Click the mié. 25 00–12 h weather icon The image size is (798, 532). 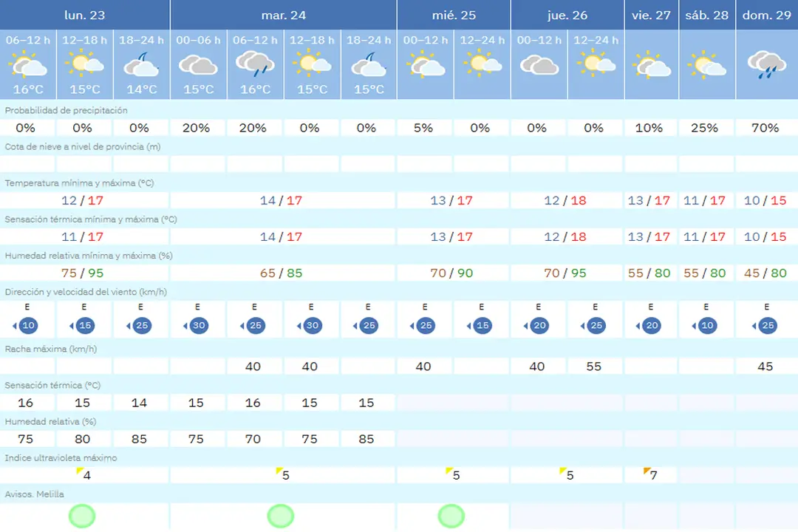(426, 65)
